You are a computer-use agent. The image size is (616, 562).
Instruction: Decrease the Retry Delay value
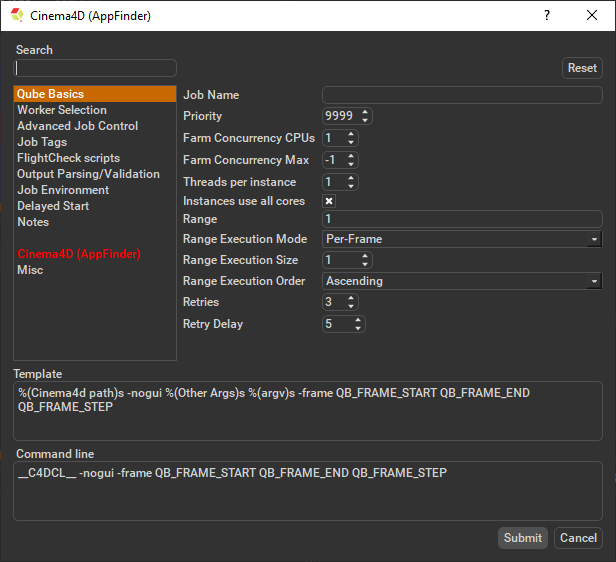[358, 328]
